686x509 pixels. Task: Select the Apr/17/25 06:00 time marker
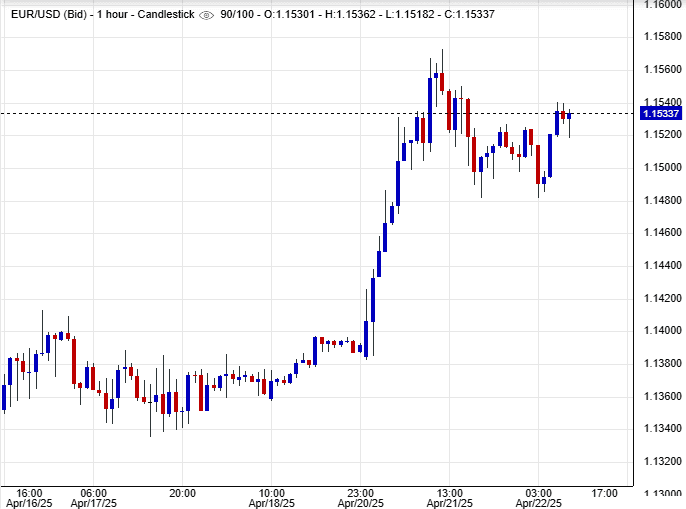point(93,499)
